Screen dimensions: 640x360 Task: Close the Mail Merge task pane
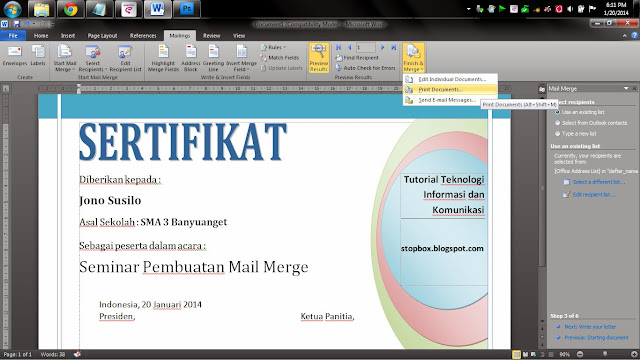(634, 88)
